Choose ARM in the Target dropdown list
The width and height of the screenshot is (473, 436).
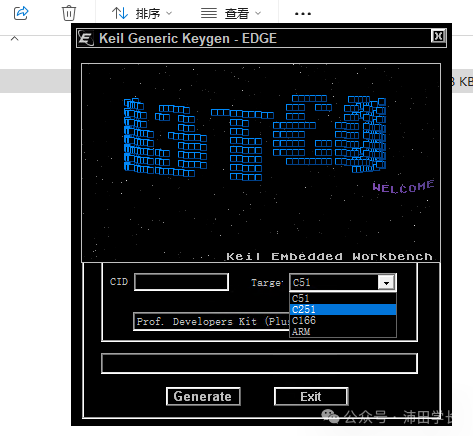click(343, 331)
